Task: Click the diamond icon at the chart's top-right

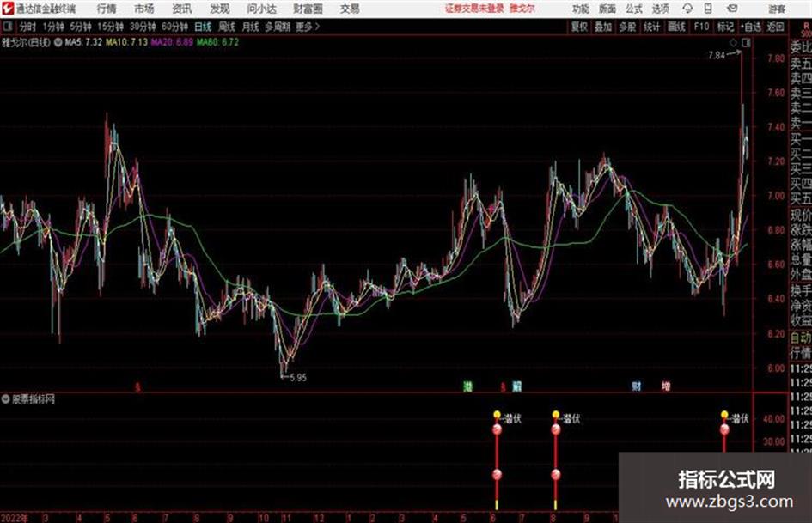Action: click(x=733, y=43)
